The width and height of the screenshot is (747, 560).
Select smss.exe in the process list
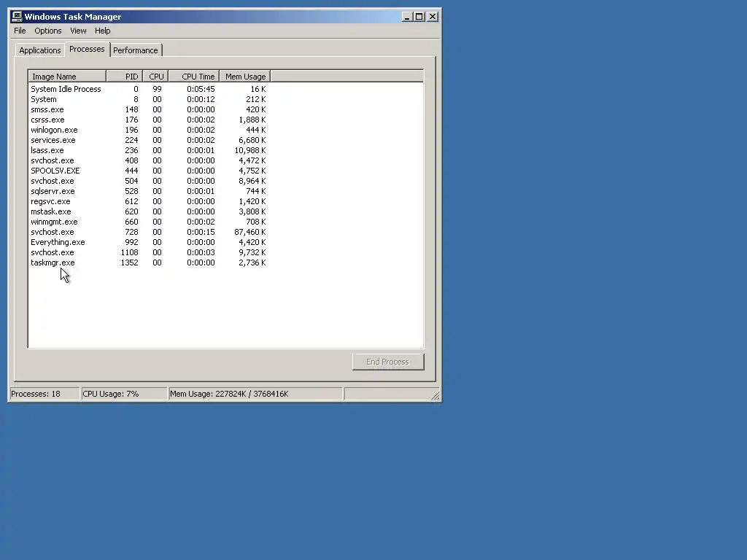pyautogui.click(x=148, y=109)
